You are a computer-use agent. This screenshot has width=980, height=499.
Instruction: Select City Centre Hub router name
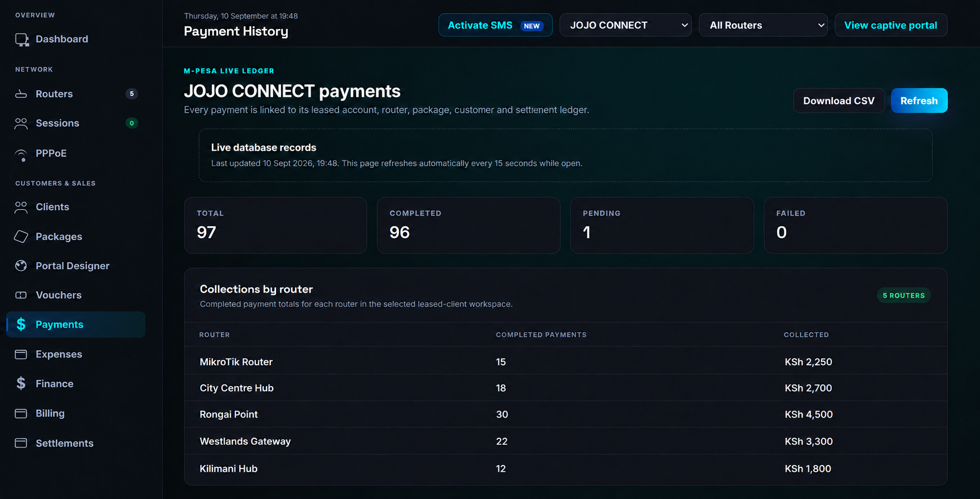237,388
